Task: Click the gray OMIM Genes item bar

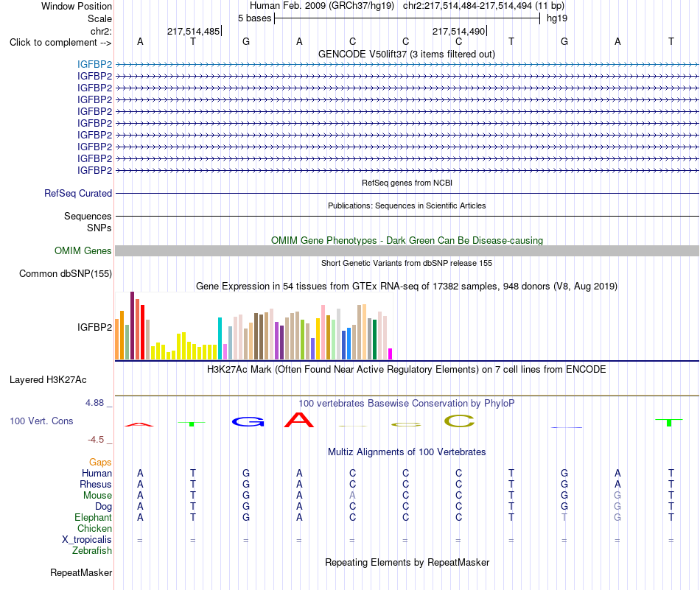Action: pyautogui.click(x=407, y=251)
